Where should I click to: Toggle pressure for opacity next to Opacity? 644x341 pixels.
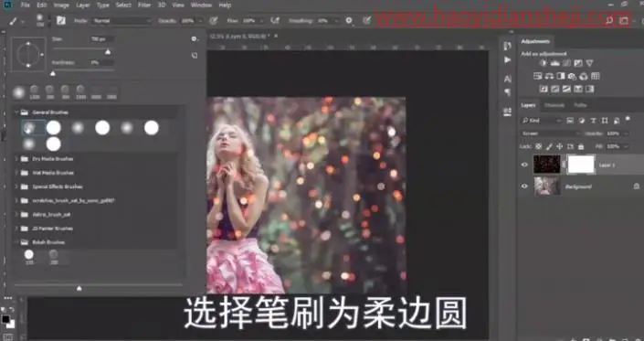(x=214, y=20)
